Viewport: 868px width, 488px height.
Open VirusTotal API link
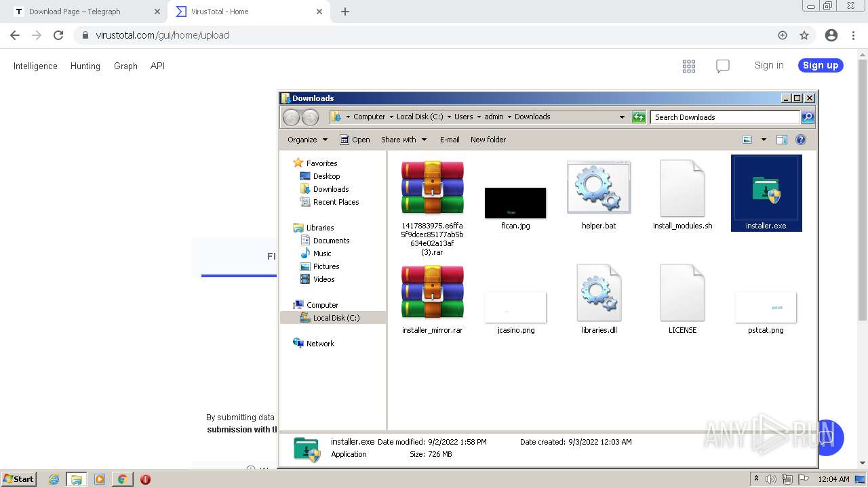[x=157, y=66]
